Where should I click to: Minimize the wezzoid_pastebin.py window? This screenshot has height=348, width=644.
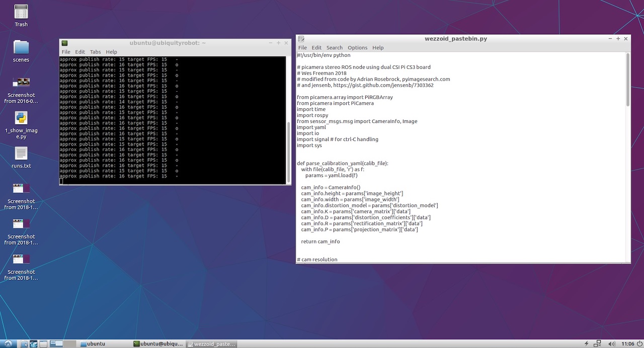pyautogui.click(x=610, y=39)
